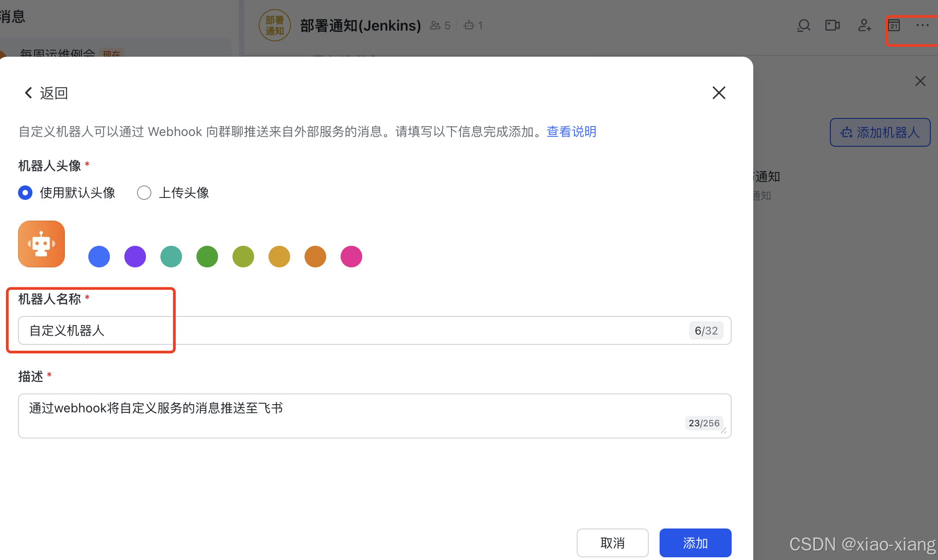Pick the purple avatar color
The image size is (938, 560).
[135, 257]
